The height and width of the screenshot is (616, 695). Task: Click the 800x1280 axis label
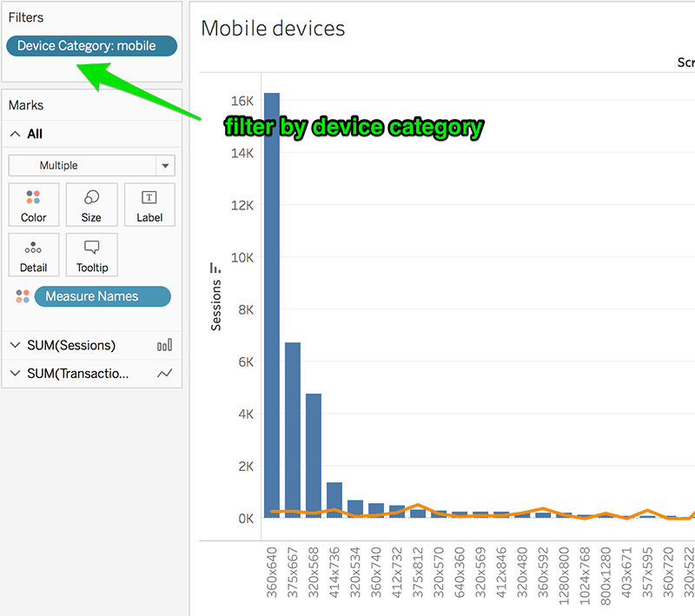tap(606, 576)
